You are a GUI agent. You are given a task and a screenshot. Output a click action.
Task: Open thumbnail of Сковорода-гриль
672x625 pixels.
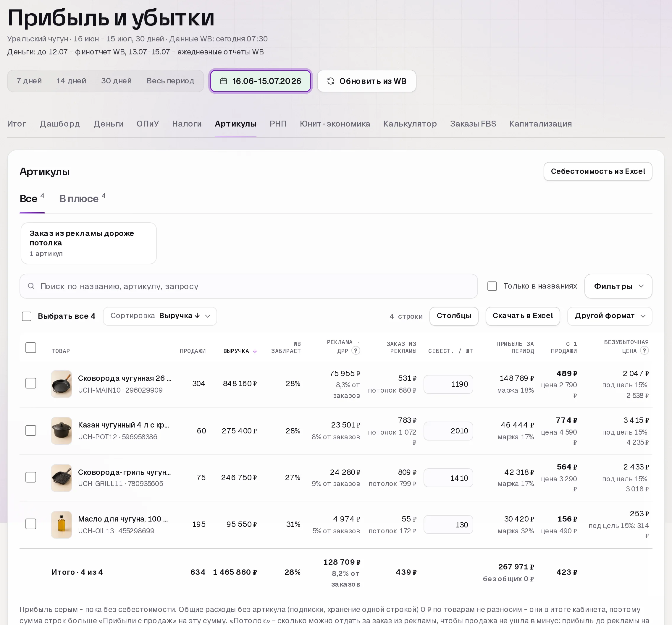tap(62, 477)
